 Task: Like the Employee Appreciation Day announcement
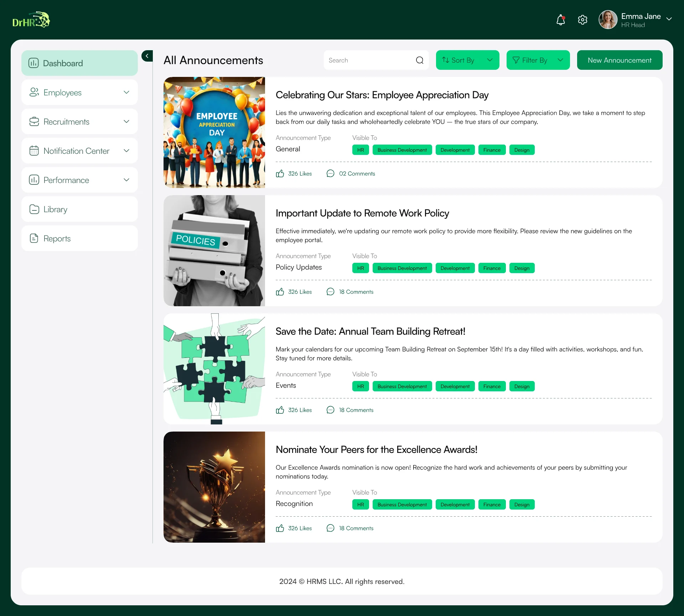[280, 173]
